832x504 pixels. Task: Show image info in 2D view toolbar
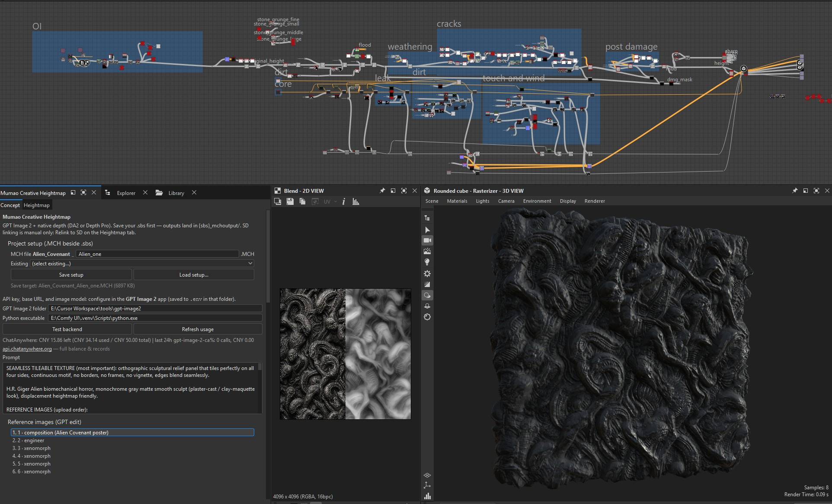(343, 201)
